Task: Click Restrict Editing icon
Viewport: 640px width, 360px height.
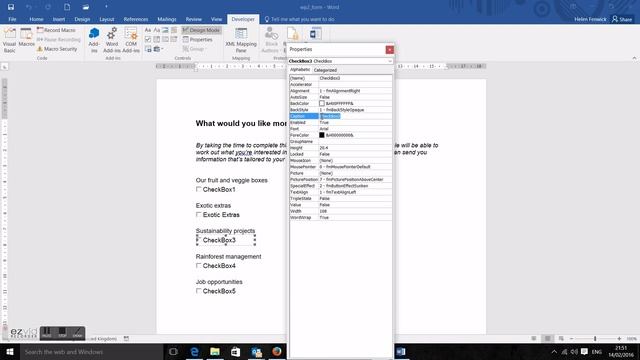Action: (x=292, y=34)
